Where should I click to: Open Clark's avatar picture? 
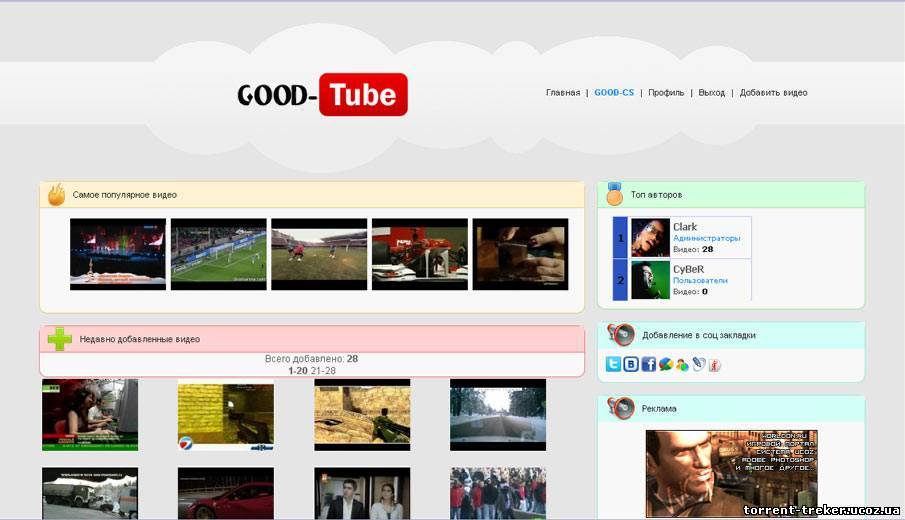(650, 237)
